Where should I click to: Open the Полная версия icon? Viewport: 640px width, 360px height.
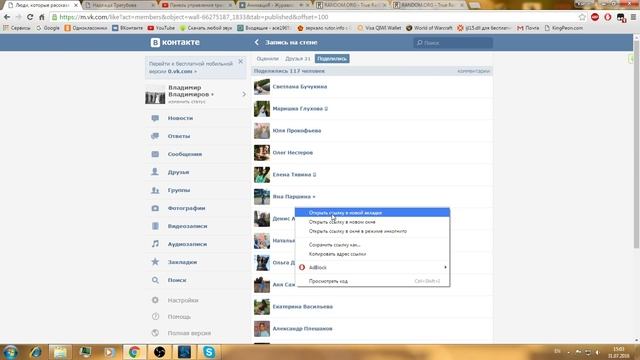tap(155, 333)
